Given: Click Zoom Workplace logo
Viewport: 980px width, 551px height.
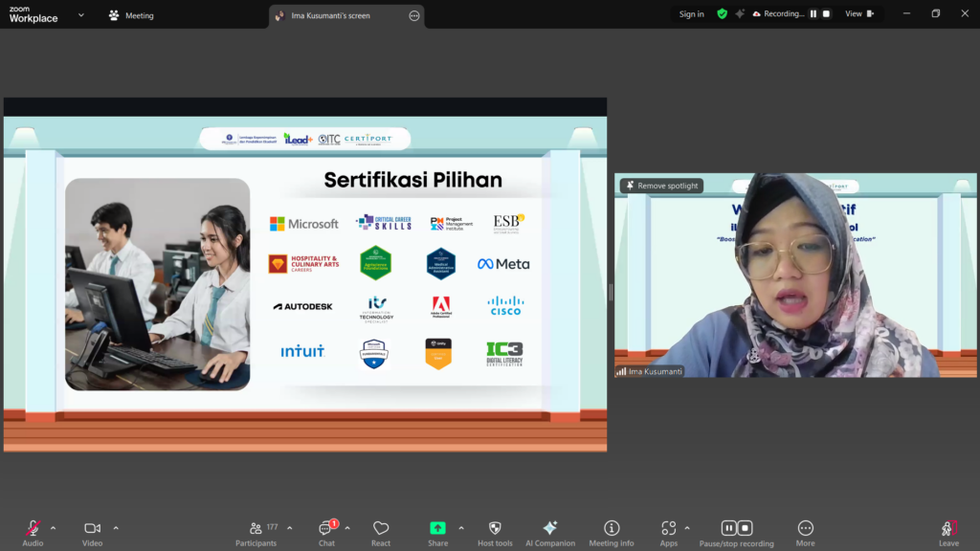Looking at the screenshot, I should [x=33, y=14].
